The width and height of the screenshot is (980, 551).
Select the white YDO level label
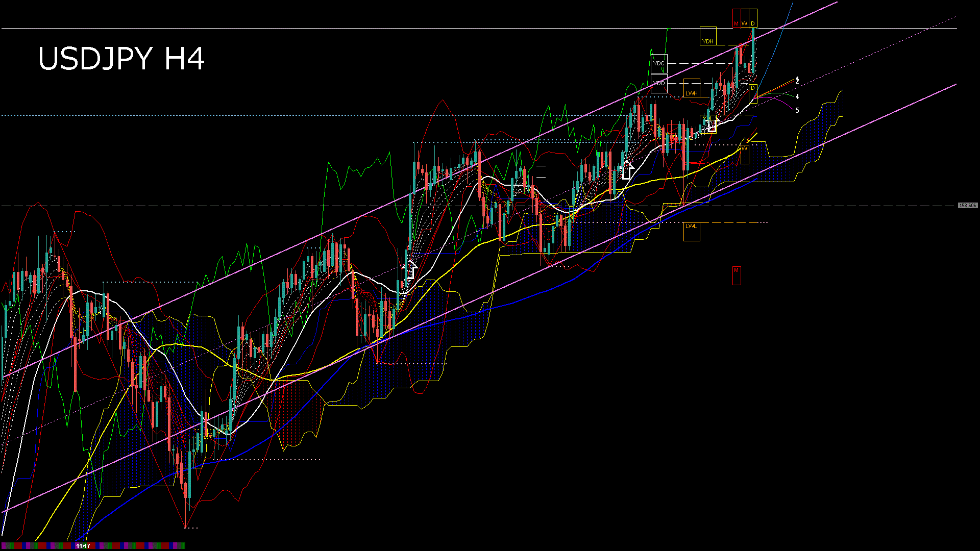pos(659,83)
